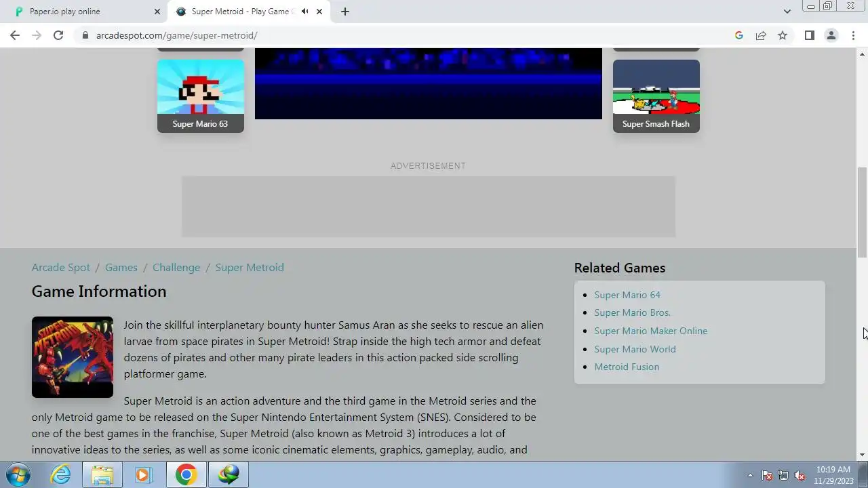Open Chrome three-dot menu
Image resolution: width=868 pixels, height=488 pixels.
(853, 35)
